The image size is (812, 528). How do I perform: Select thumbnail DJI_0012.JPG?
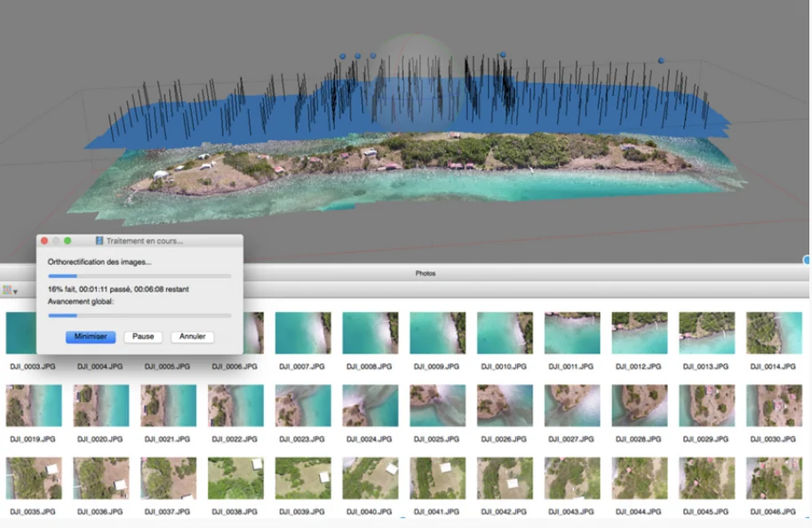[x=640, y=332]
